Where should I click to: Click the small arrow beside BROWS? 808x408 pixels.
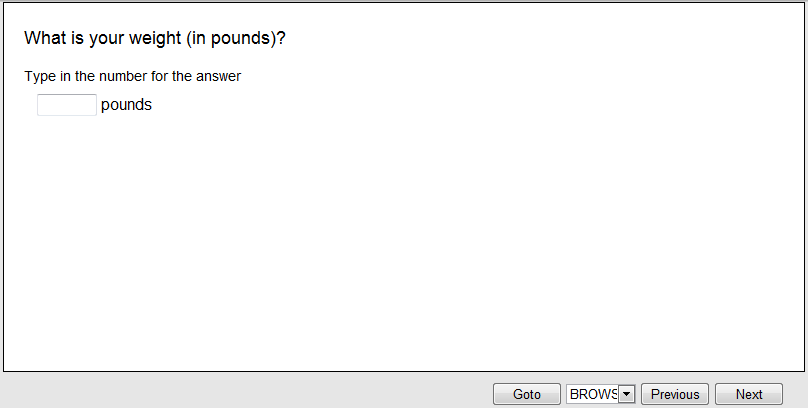coord(627,394)
